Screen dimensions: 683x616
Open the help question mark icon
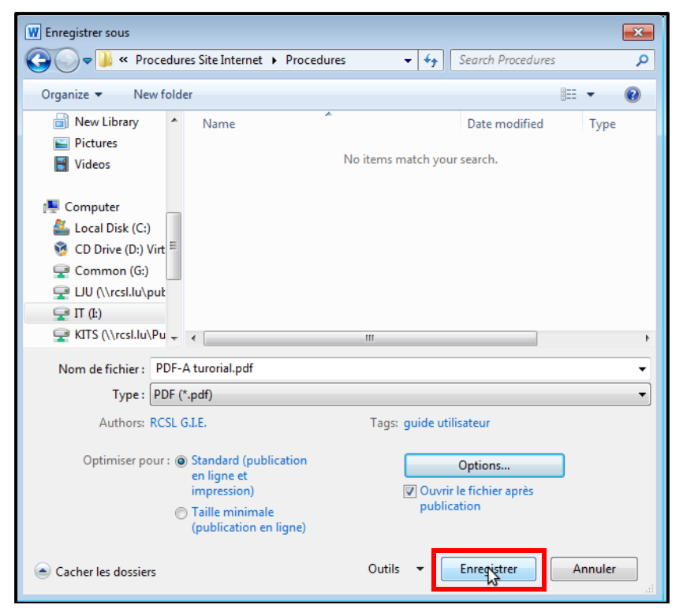[632, 95]
